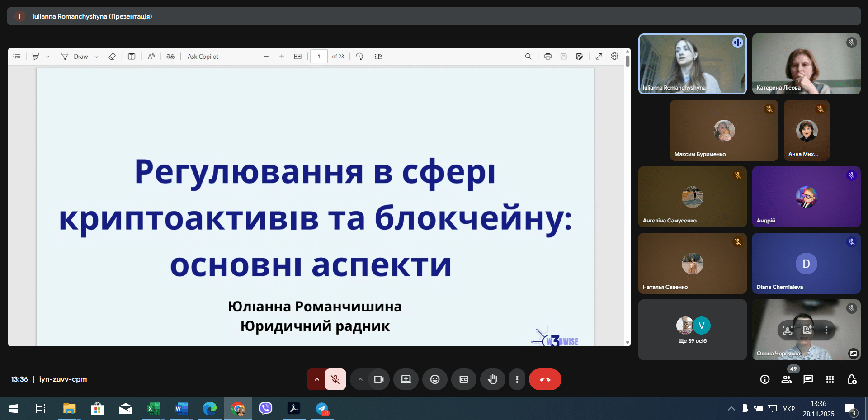This screenshot has width=868, height=420.
Task: Toggle closed captions button
Action: coord(463,379)
